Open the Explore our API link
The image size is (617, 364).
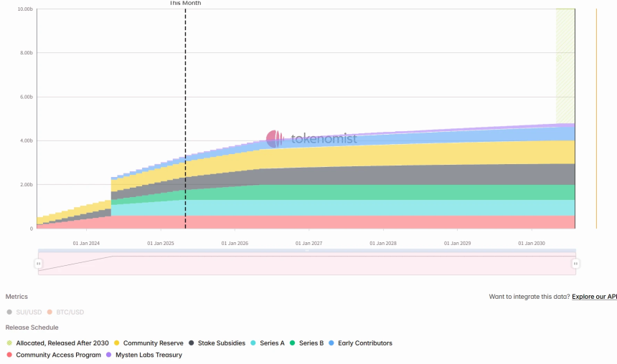(x=594, y=296)
